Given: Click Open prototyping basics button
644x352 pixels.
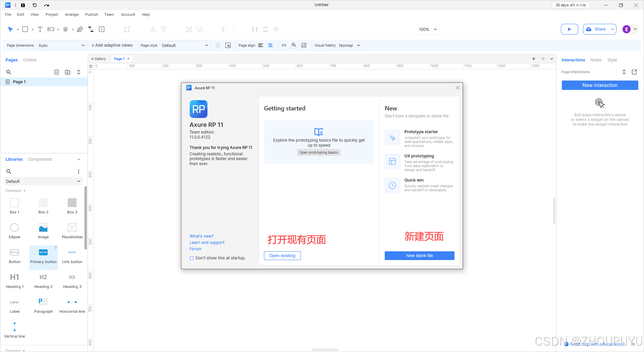Looking at the screenshot, I should click(x=319, y=152).
